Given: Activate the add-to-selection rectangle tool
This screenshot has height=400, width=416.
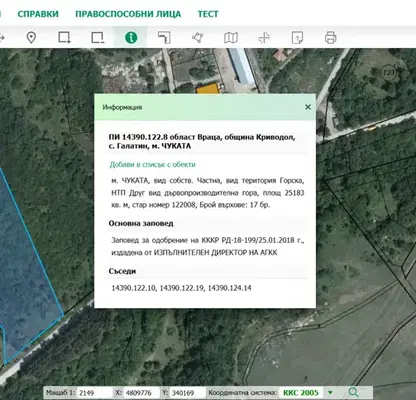Looking at the screenshot, I should (x=64, y=37).
